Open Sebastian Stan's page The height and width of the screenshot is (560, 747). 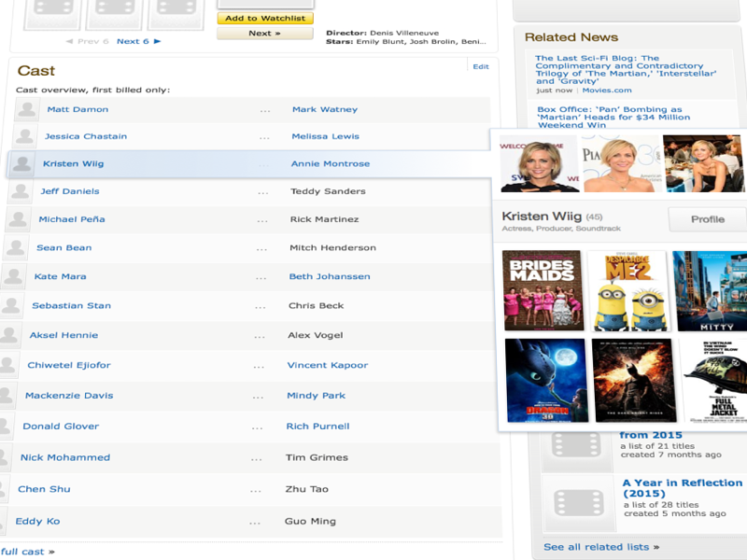click(x=72, y=306)
